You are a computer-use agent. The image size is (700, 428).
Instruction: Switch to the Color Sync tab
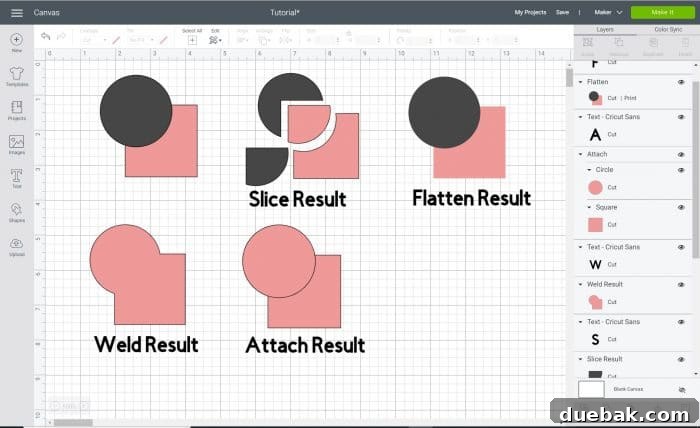tap(668, 29)
